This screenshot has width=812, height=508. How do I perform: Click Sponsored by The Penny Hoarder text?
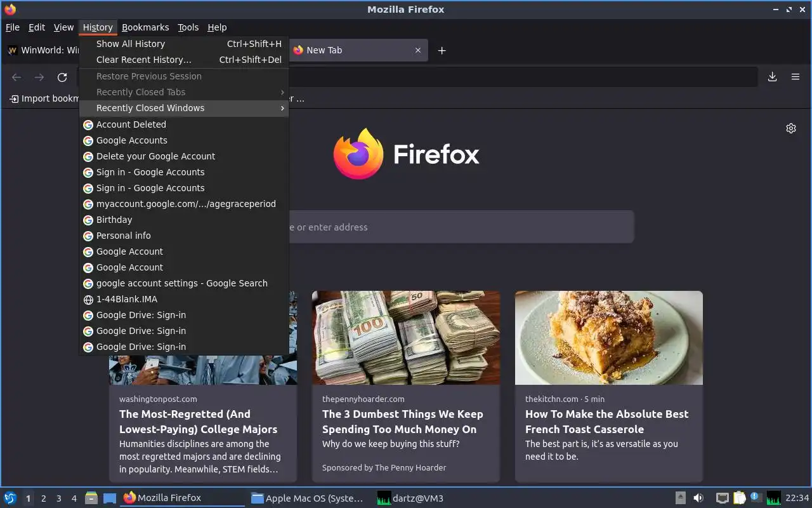384,467
